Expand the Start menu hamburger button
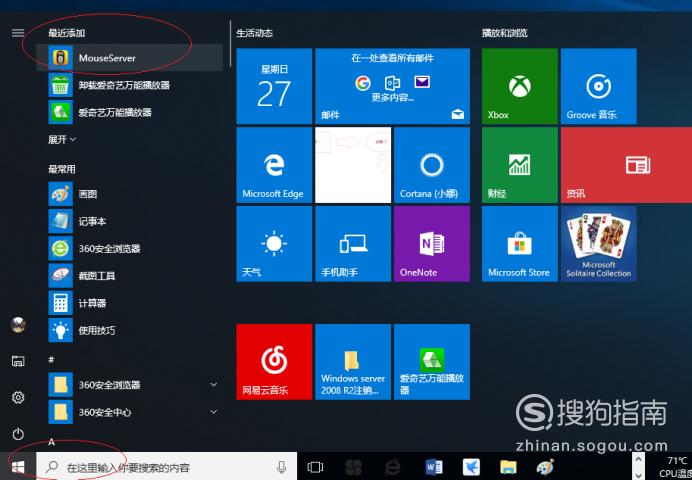 coord(18,33)
